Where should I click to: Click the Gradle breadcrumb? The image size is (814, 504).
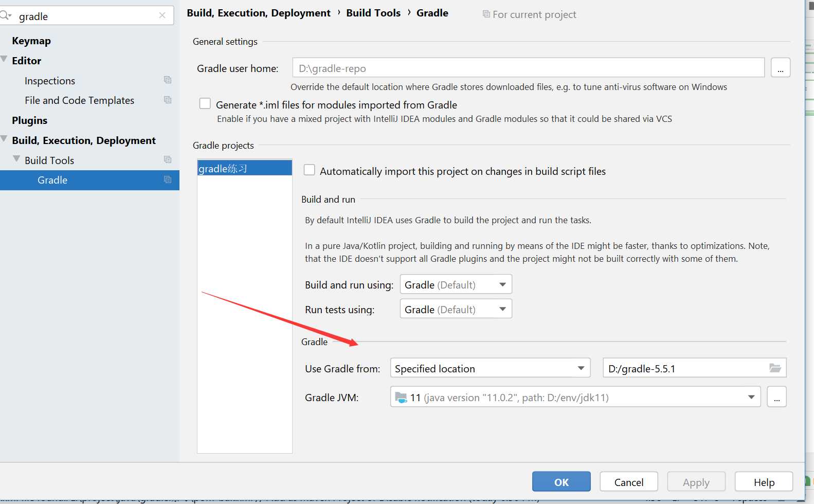[432, 13]
